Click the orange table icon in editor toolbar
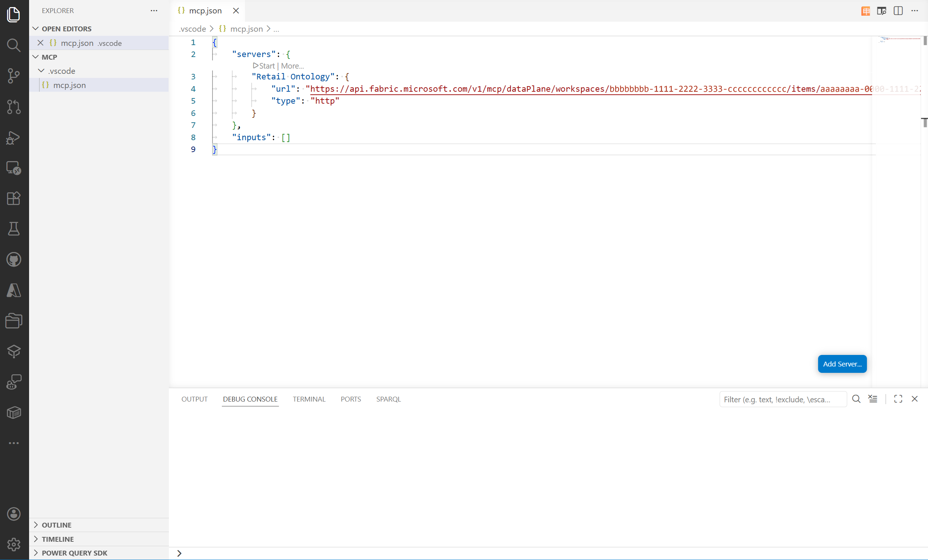 [865, 11]
